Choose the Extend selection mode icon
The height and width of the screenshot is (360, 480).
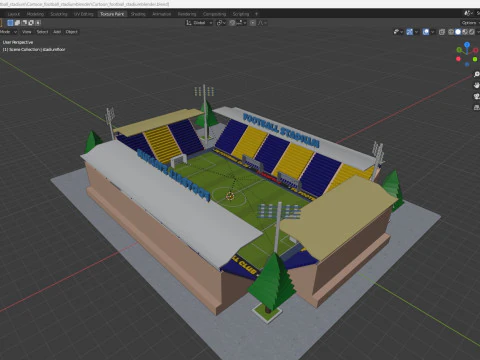(17, 23)
